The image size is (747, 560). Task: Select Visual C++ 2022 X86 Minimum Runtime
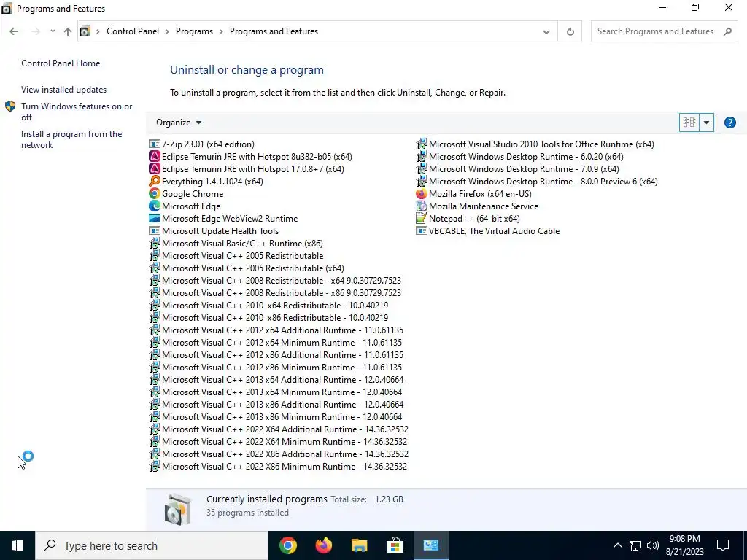278,466
